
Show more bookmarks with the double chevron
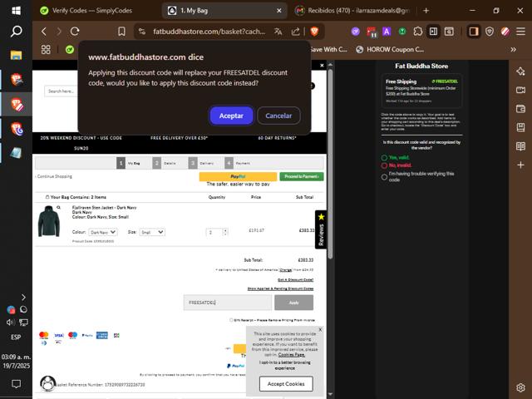pos(514,50)
